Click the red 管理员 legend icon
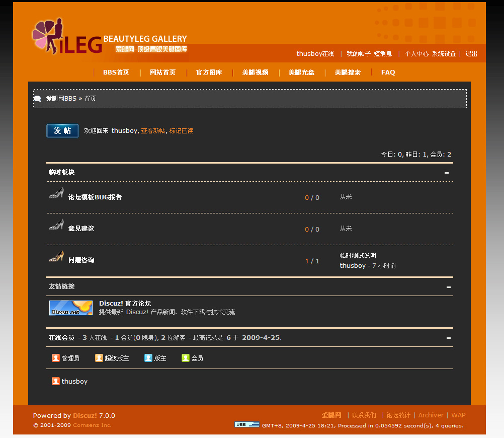 click(55, 358)
